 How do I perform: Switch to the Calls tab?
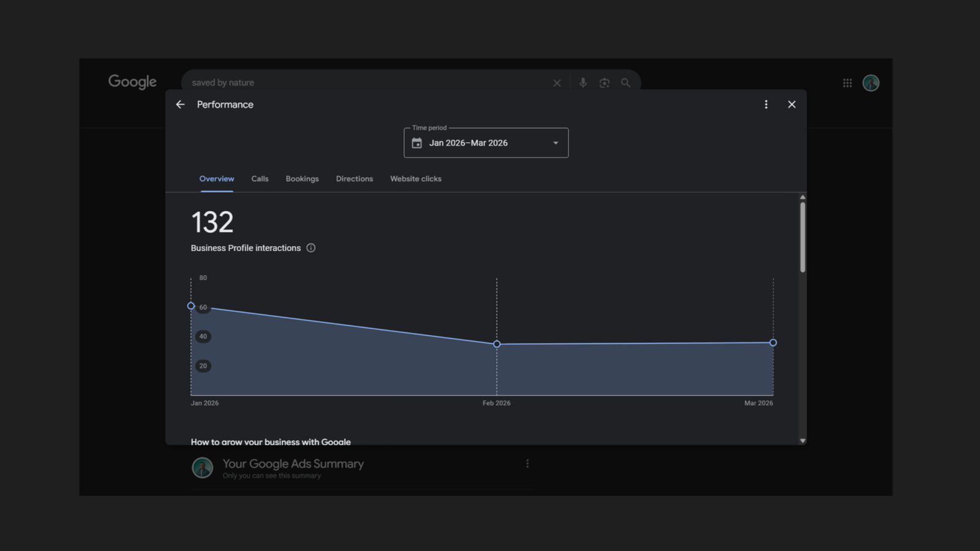260,179
